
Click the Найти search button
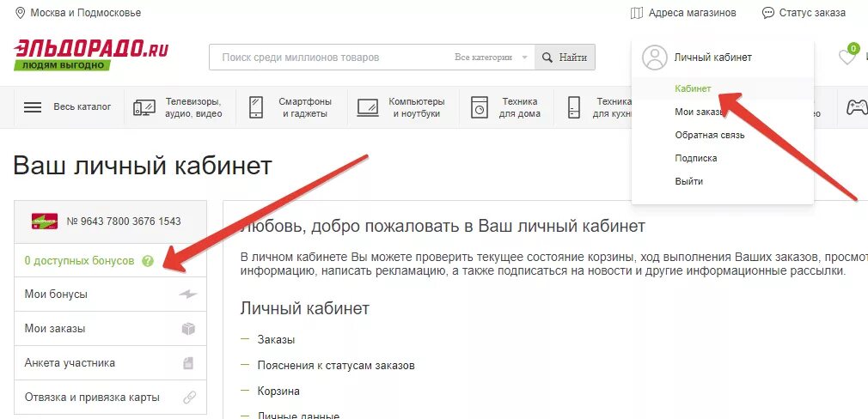click(565, 58)
